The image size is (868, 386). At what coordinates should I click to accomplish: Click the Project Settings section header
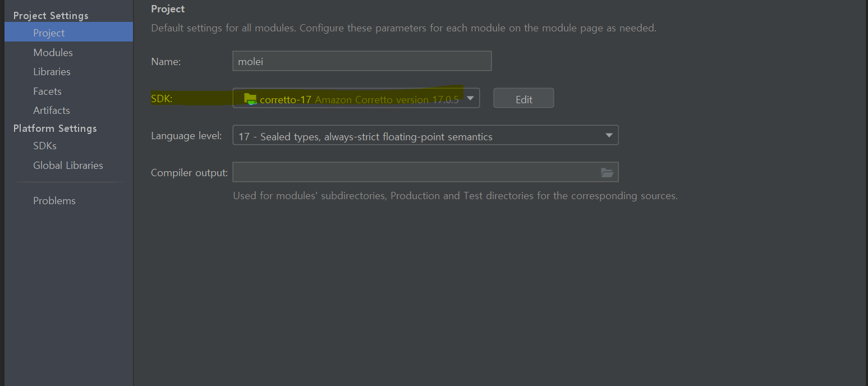tap(50, 15)
